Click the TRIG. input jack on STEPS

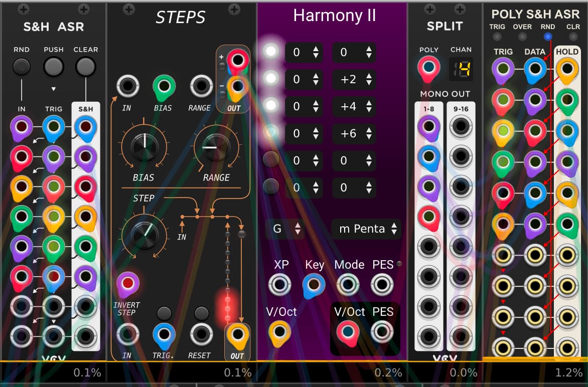(x=164, y=334)
